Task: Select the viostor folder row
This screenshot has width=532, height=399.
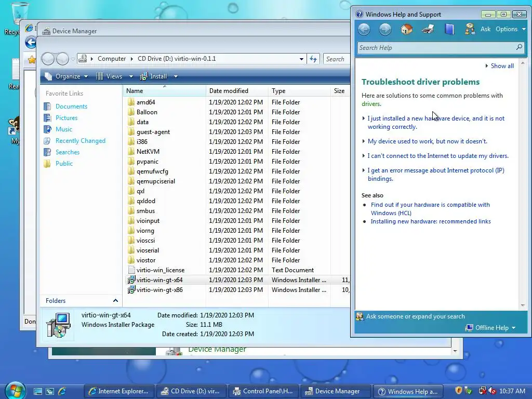Action: (x=236, y=260)
